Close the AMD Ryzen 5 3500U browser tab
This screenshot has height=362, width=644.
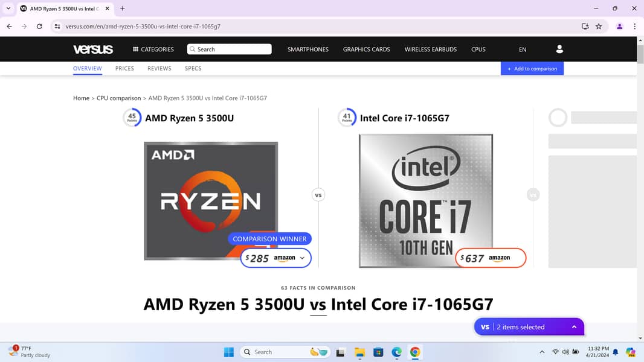[x=107, y=8]
